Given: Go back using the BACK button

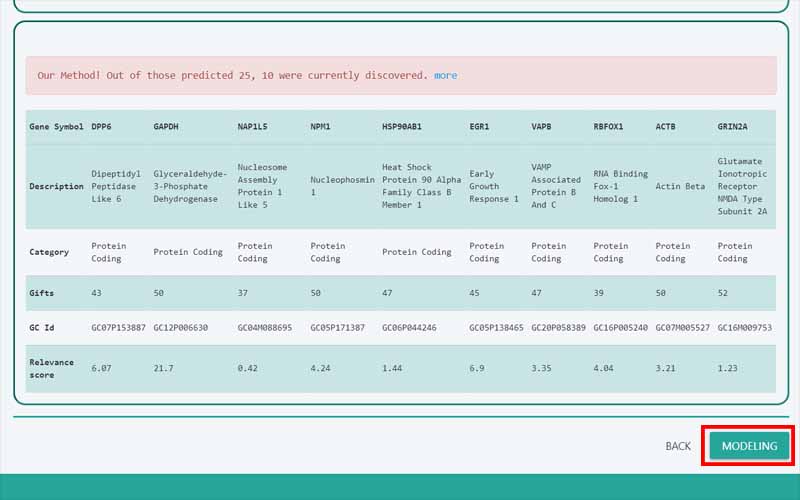Looking at the screenshot, I should click(677, 446).
